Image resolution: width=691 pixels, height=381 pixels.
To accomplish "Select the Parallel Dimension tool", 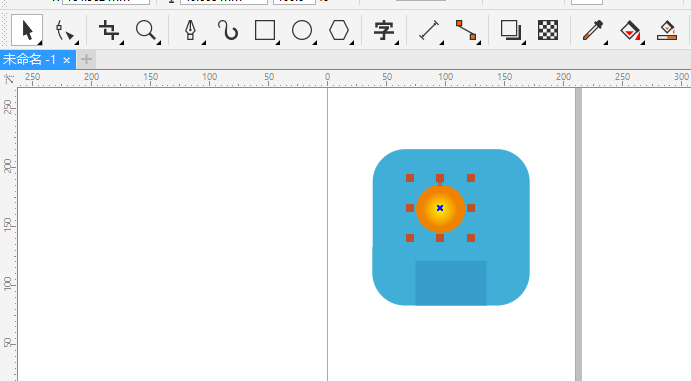I will pos(429,31).
